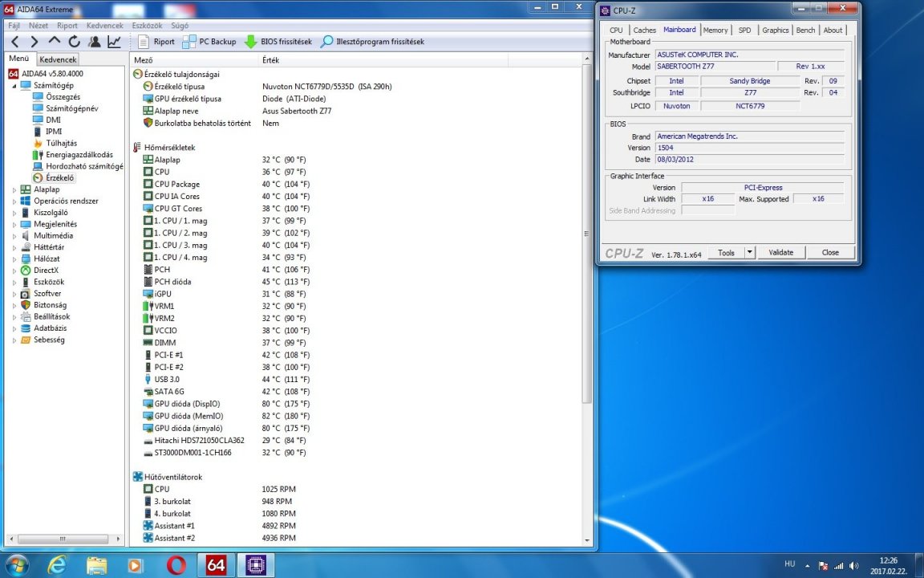Expand the DirectX tree node
924x578 pixels.
[14, 270]
